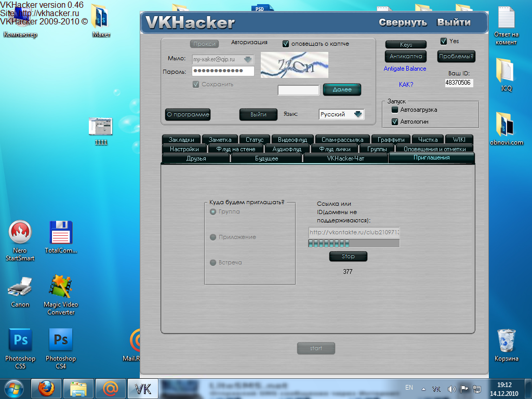532x399 pixels.
Task: Open the Canon printer desktop icon
Action: click(x=20, y=291)
